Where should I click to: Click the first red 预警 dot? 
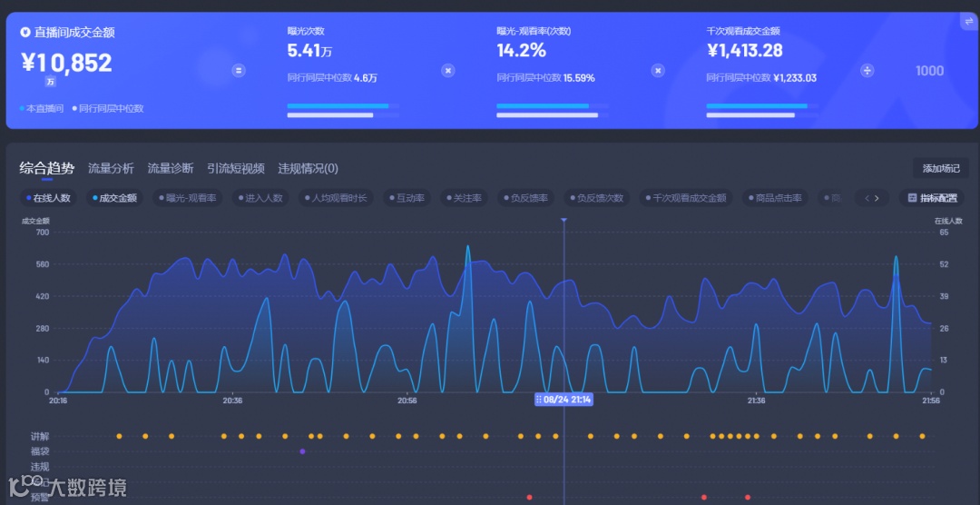click(x=529, y=498)
